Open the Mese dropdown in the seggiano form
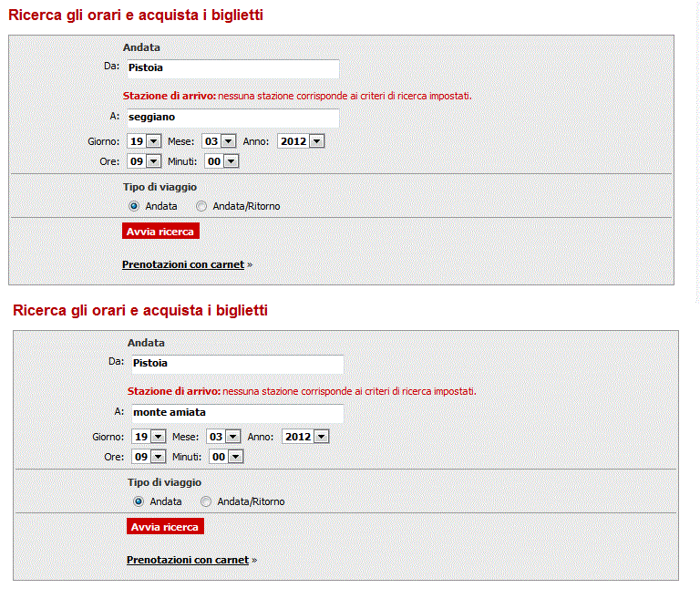 click(219, 141)
